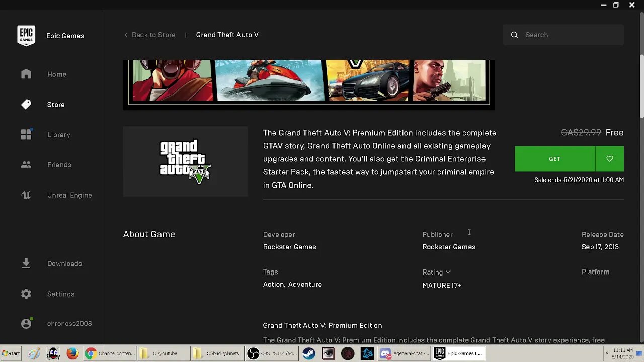This screenshot has width=644, height=362.
Task: Switch to OBS 25.0.4 in taskbar
Action: coord(272,353)
